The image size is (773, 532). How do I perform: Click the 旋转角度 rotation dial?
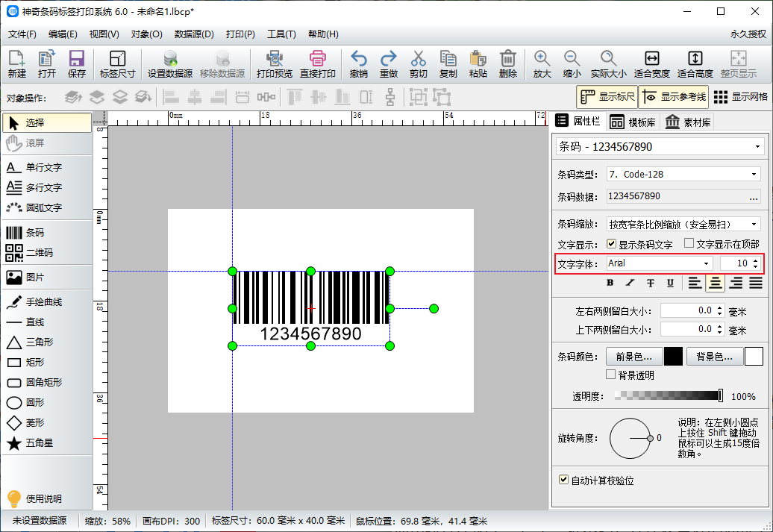(631, 438)
